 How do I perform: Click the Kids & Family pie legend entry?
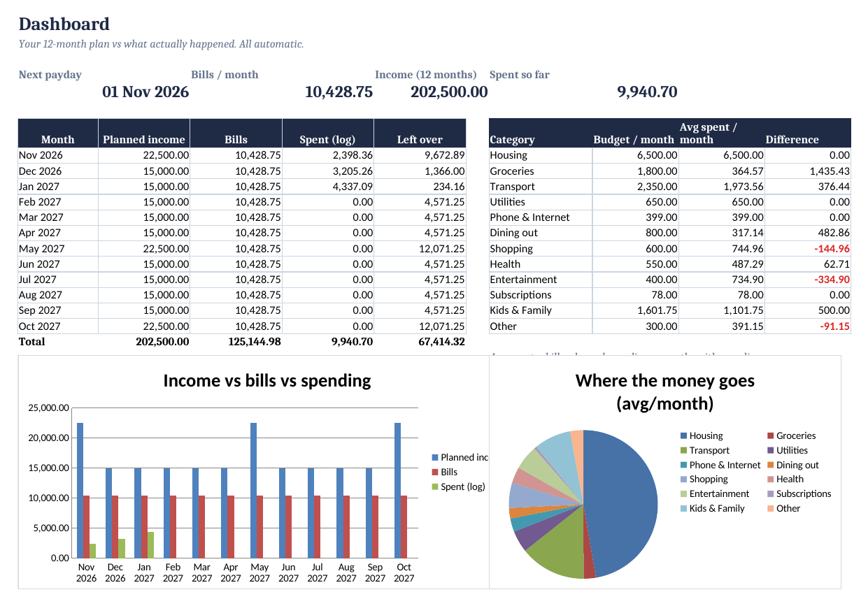coord(713,508)
